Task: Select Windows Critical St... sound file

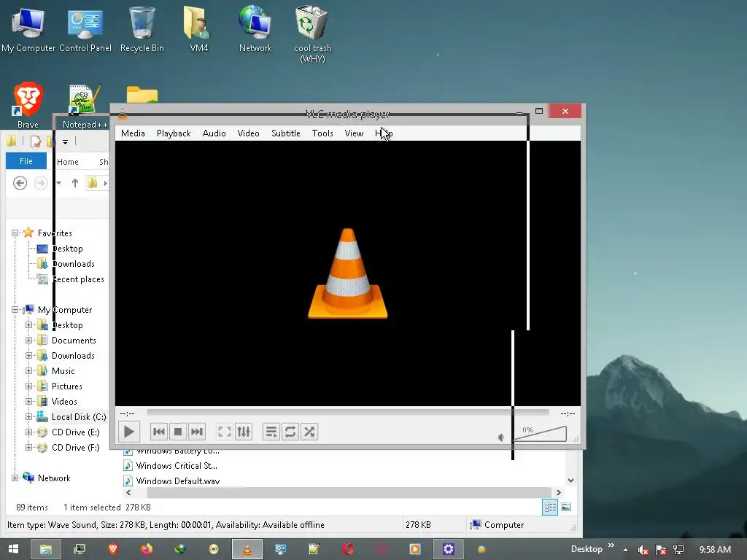Action: (x=171, y=466)
